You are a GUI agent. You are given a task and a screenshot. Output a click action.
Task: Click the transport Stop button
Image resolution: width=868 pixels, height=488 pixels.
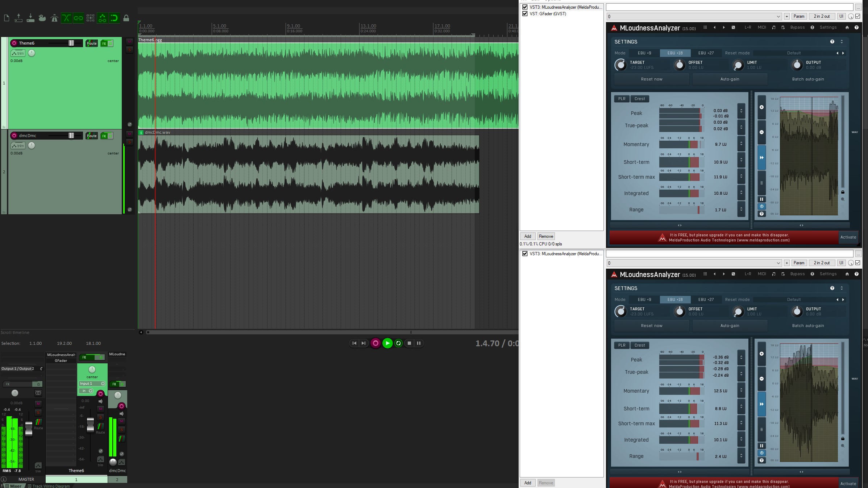click(x=409, y=343)
